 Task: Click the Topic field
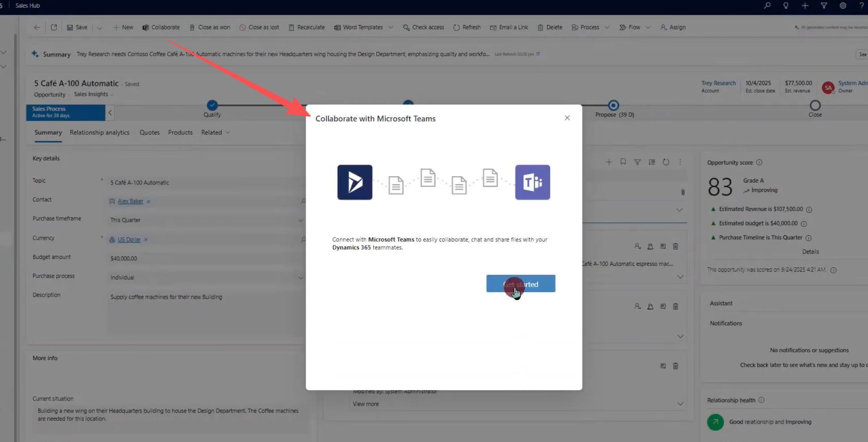point(206,183)
